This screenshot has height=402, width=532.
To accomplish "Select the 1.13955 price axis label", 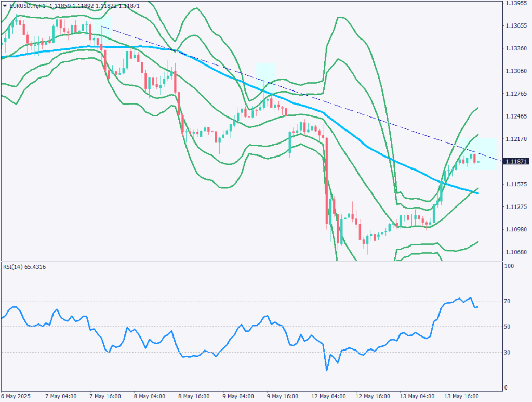I will [x=516, y=3].
